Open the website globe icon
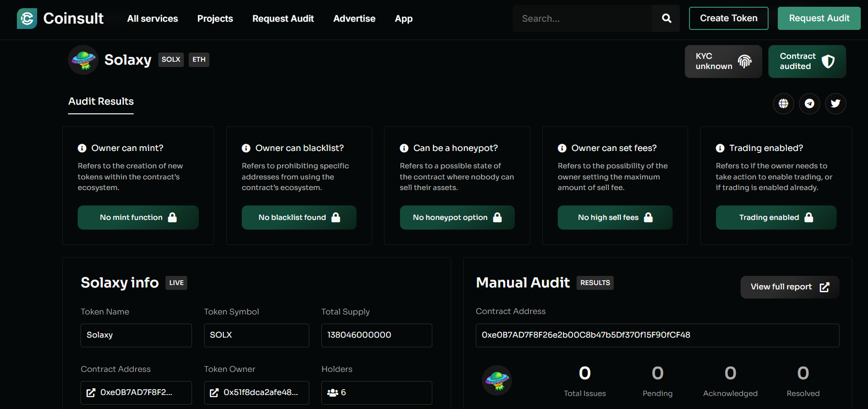 [784, 103]
